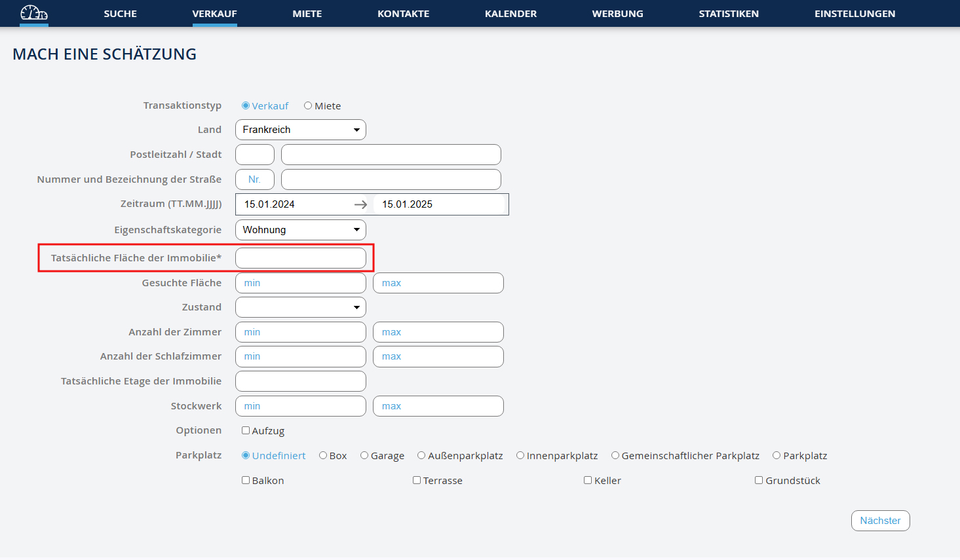Open EINSTELLUNGEN in the top navigation
The height and width of the screenshot is (560, 960).
tap(854, 14)
